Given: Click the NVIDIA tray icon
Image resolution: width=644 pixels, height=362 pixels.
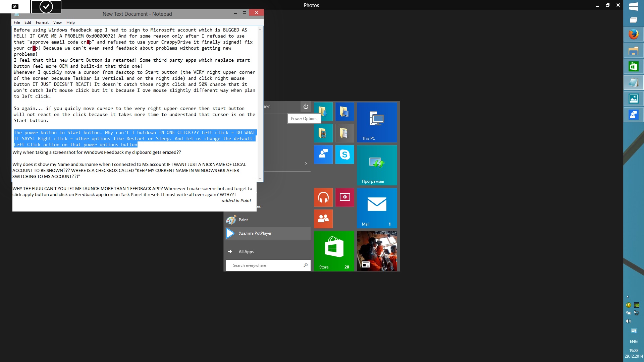Looking at the screenshot, I should pyautogui.click(x=637, y=305).
